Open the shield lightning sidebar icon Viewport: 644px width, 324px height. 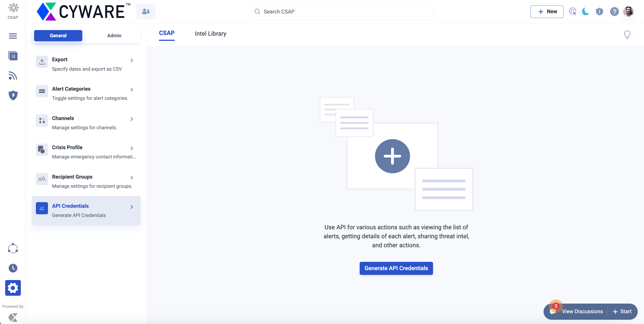(13, 95)
